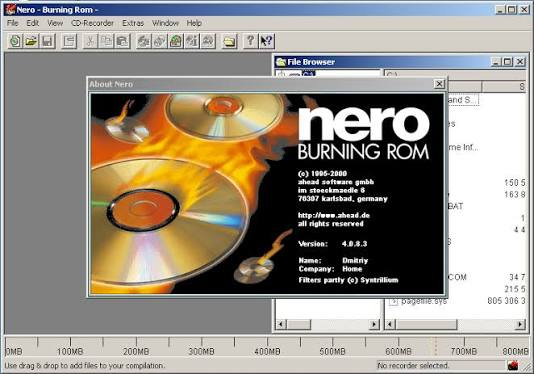
Task: Maximize the File Browser window
Action: [508, 62]
